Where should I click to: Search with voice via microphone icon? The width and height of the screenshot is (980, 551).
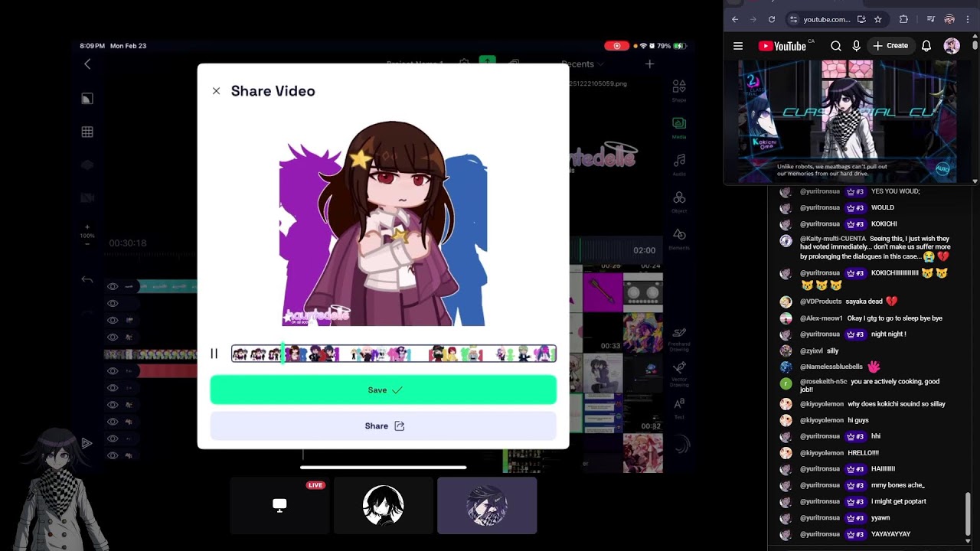[x=856, y=46]
